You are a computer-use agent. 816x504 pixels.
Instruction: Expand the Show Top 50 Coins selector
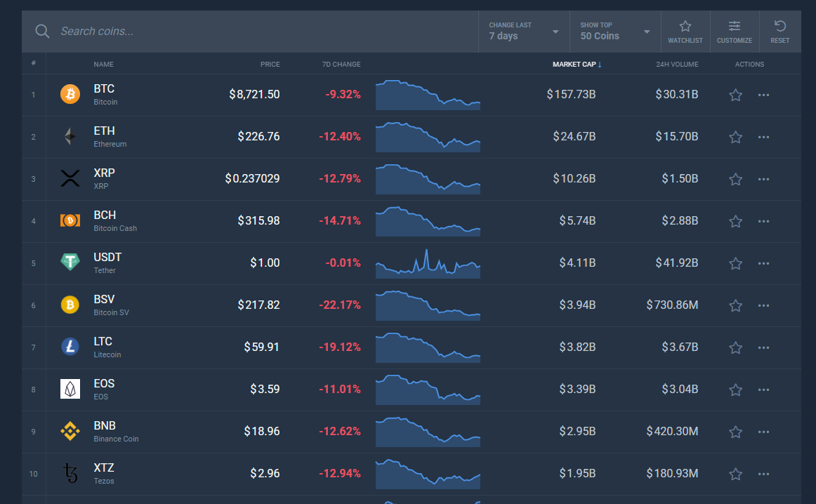[614, 31]
